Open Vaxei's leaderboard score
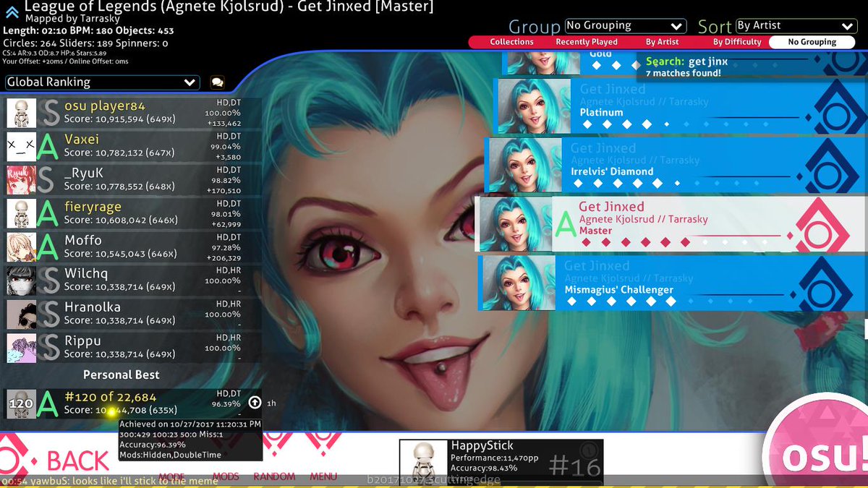 pyautogui.click(x=134, y=147)
